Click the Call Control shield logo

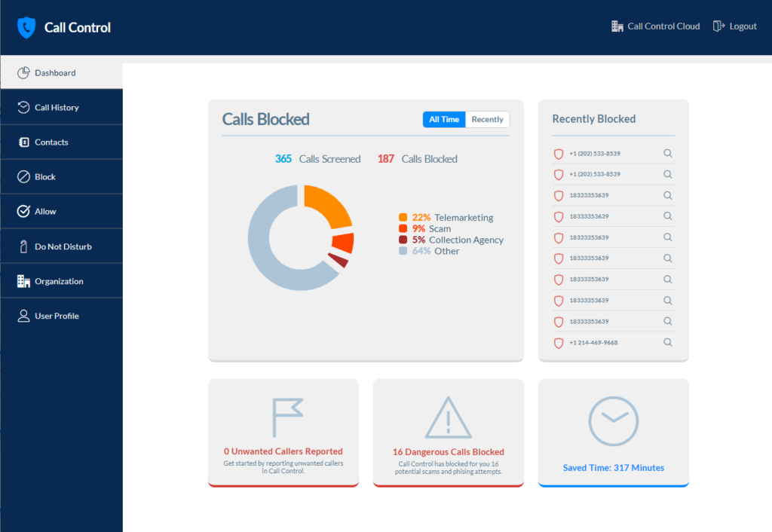[26, 27]
